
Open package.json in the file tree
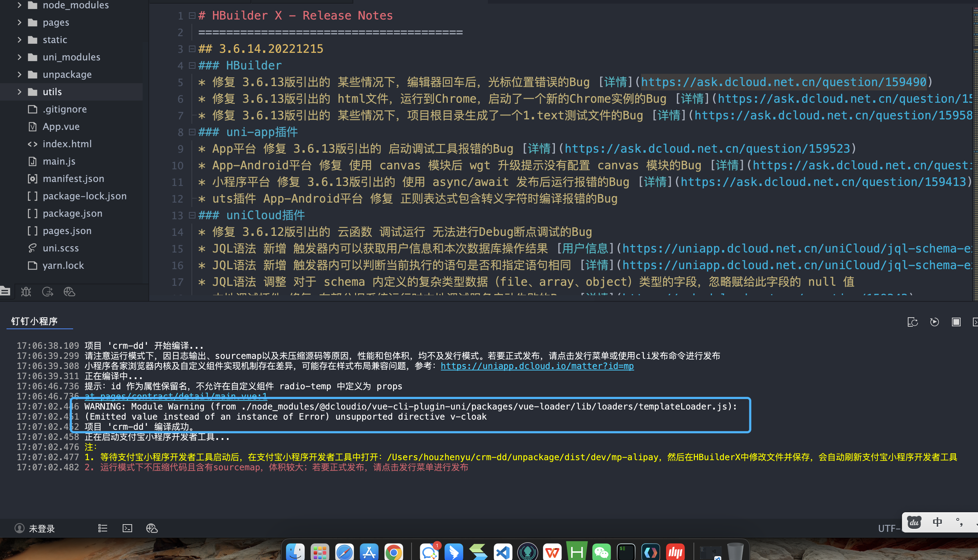[x=73, y=213]
